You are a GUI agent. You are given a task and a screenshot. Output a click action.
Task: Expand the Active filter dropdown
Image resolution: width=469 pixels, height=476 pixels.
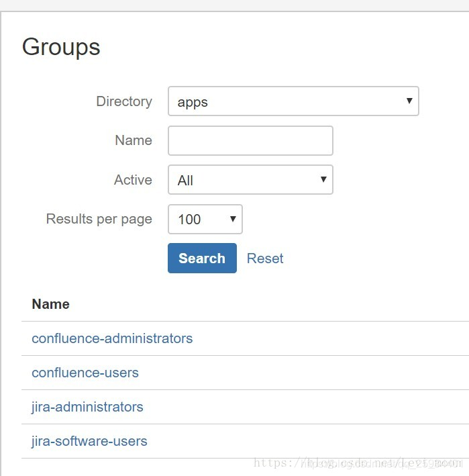pyautogui.click(x=250, y=180)
